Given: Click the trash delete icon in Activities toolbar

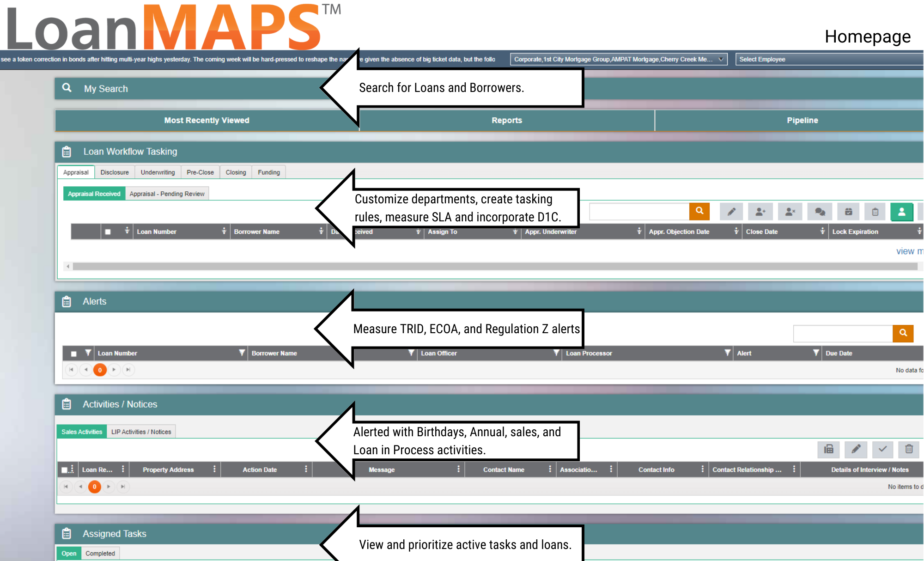Looking at the screenshot, I should (909, 450).
